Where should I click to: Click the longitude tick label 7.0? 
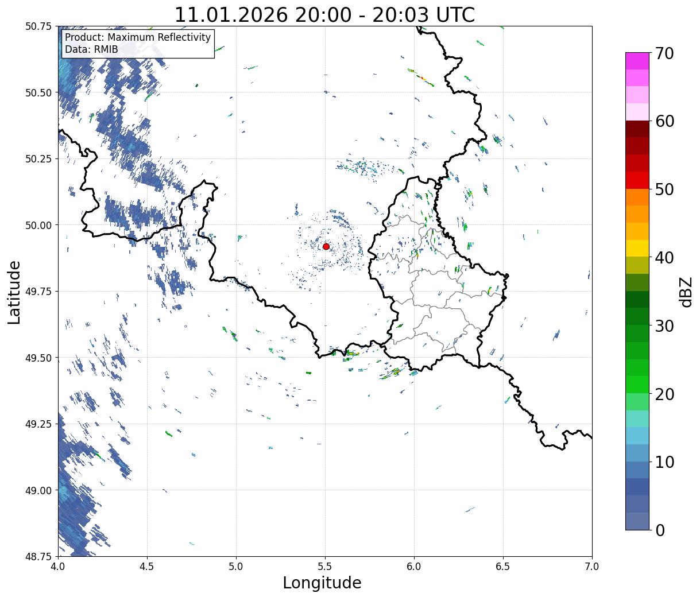(592, 566)
